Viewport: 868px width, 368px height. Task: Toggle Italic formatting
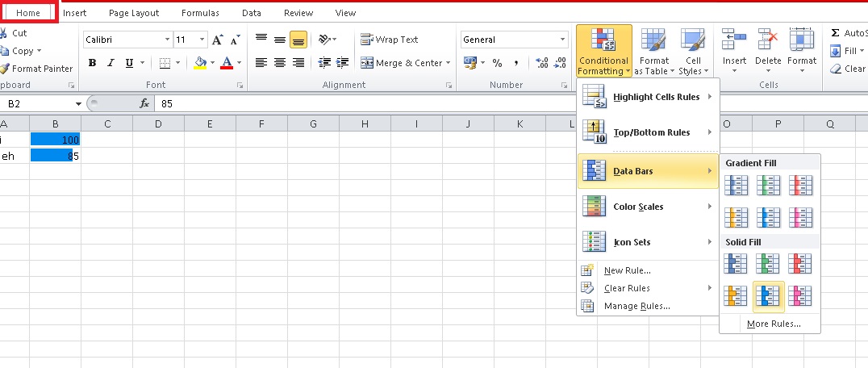coord(111,63)
